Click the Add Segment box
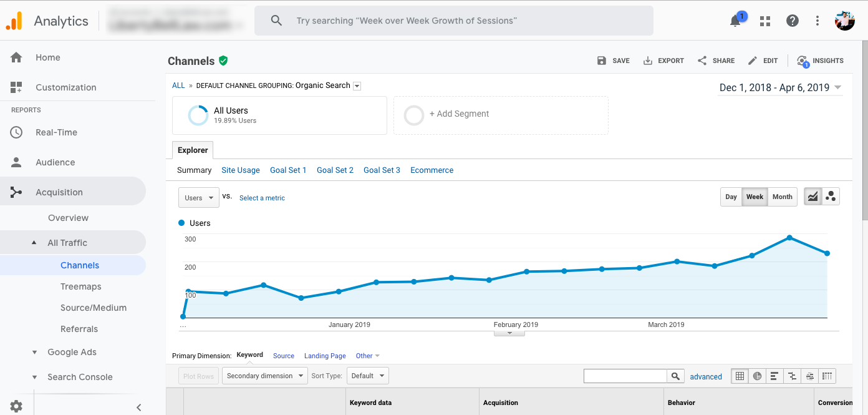868x415 pixels. pyautogui.click(x=501, y=115)
